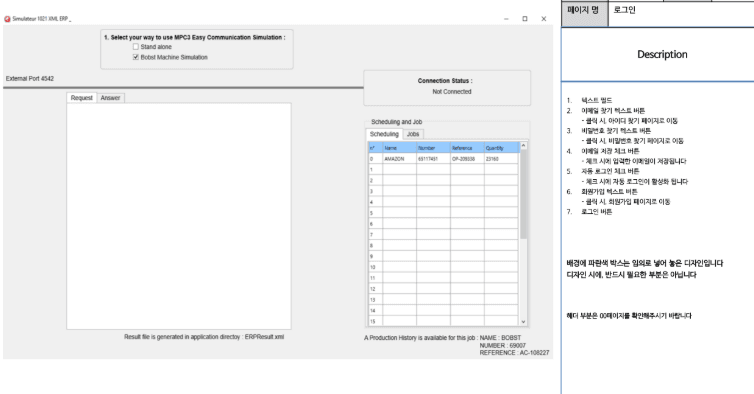Click the Quantity column header
This screenshot has height=394, width=754.
pyautogui.click(x=502, y=148)
